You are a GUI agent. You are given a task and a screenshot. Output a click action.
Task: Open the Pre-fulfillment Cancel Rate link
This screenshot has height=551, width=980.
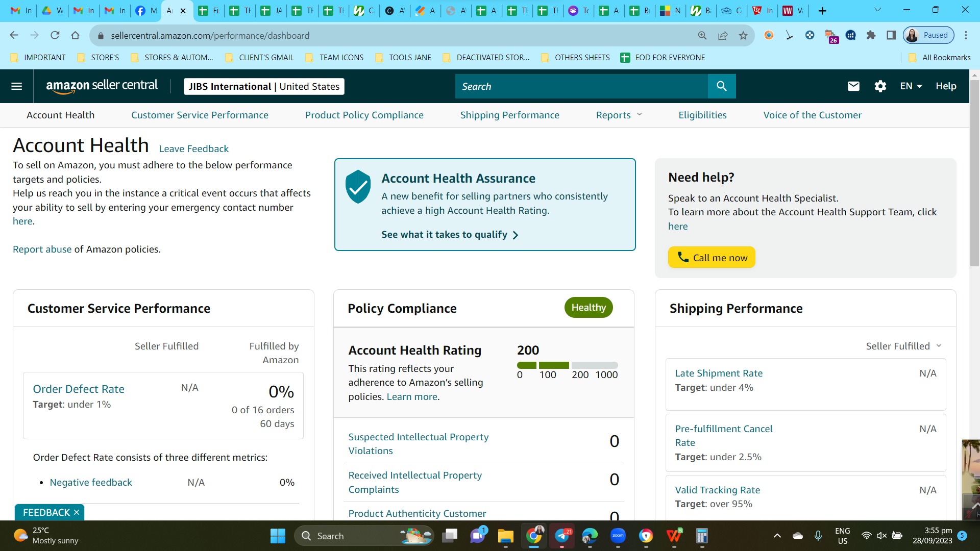[x=724, y=436]
